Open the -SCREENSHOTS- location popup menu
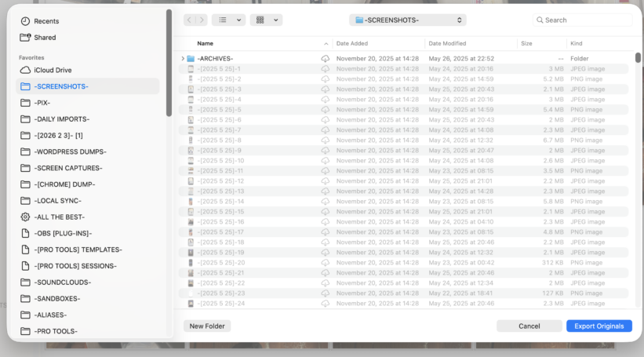This screenshot has height=357, width=644. coord(408,20)
